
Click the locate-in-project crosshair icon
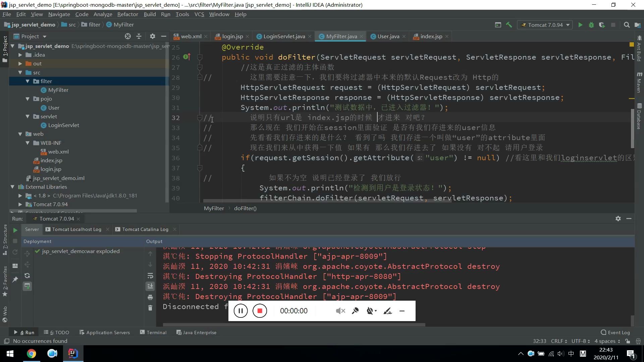coord(127,36)
